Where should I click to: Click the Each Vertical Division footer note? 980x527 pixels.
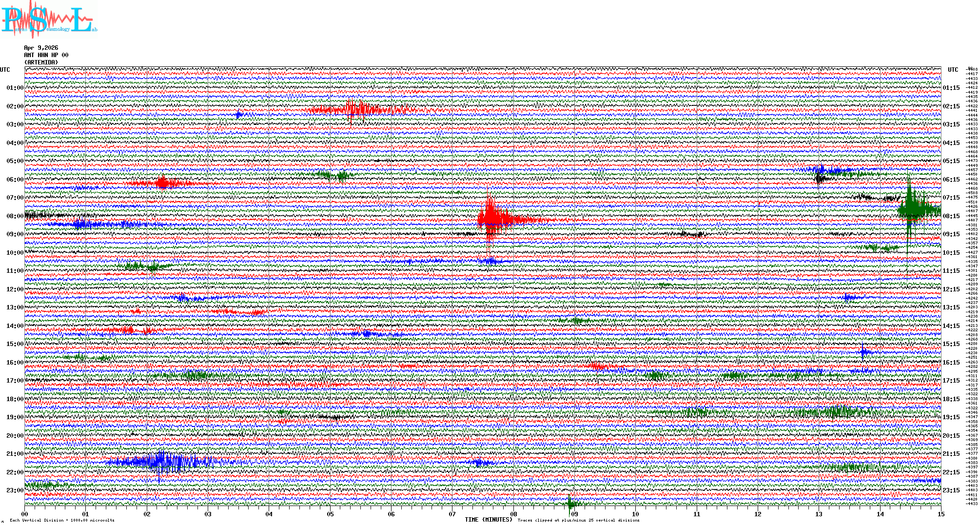tap(62, 520)
